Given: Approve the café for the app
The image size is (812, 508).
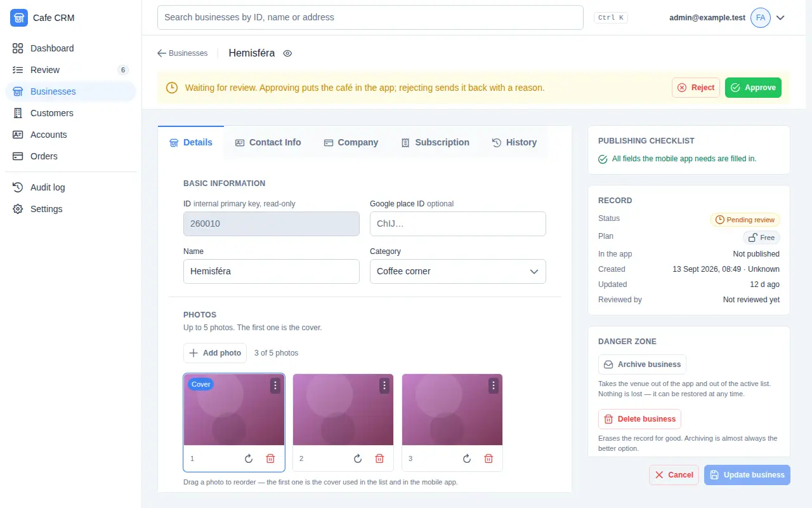Looking at the screenshot, I should coord(753,88).
